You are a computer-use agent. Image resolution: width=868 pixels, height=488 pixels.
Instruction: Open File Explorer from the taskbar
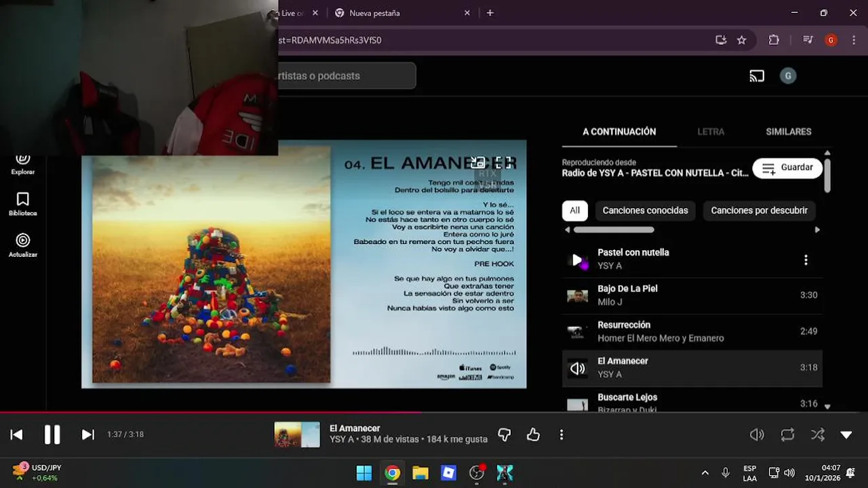click(x=420, y=473)
